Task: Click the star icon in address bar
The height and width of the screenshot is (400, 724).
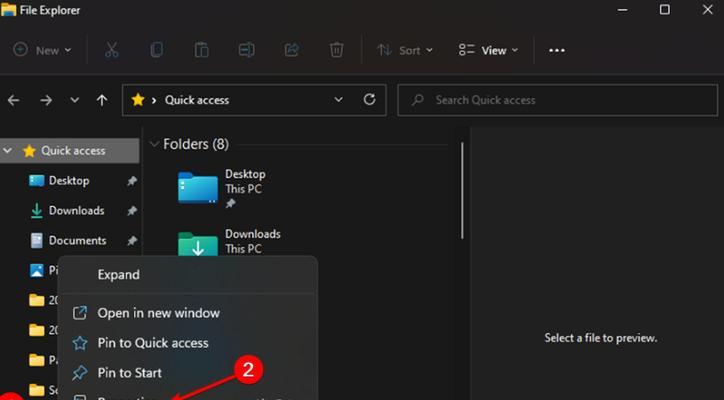Action: coord(138,100)
